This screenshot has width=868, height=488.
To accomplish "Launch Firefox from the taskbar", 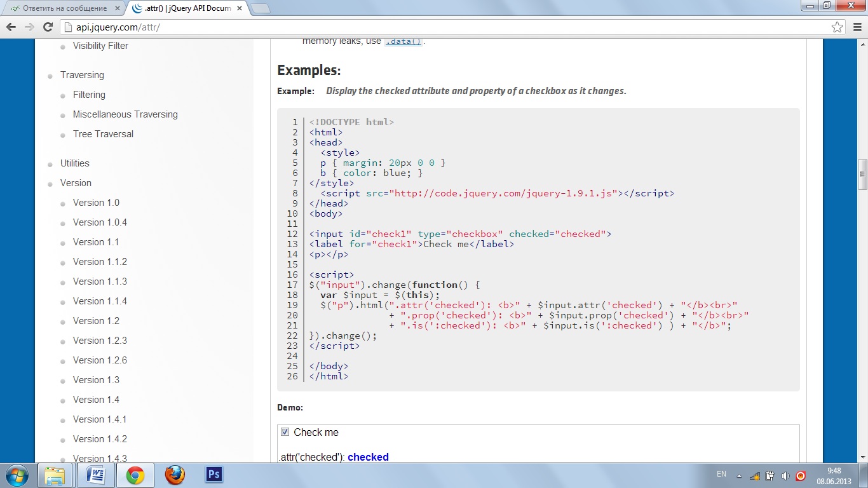I will pos(175,475).
